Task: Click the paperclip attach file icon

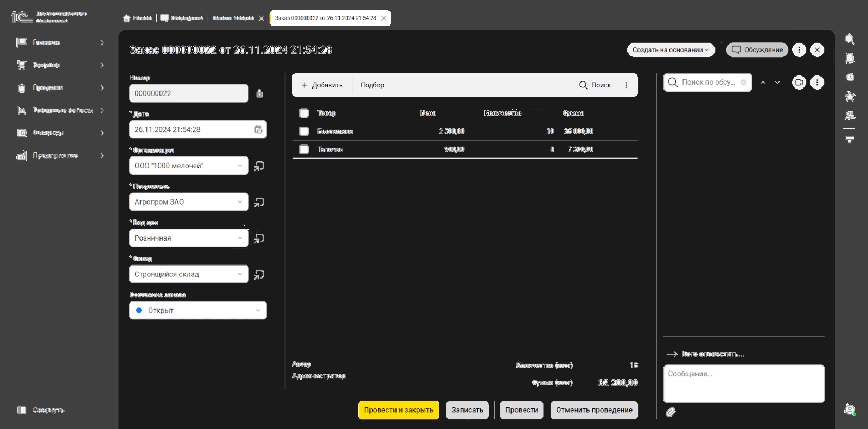Action: click(671, 412)
